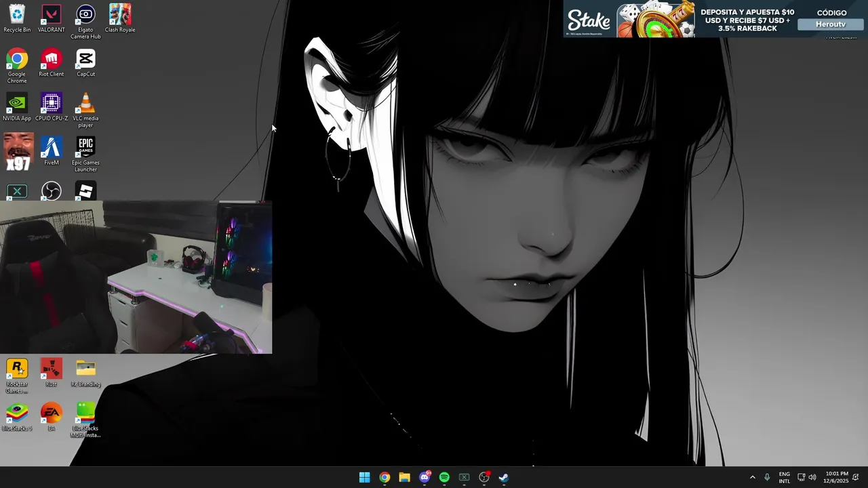Open the clock showing 10:01 PM

click(x=835, y=477)
